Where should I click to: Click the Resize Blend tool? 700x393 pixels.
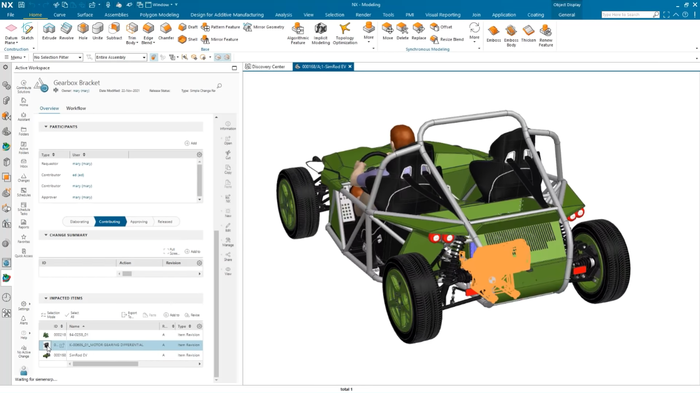click(447, 39)
